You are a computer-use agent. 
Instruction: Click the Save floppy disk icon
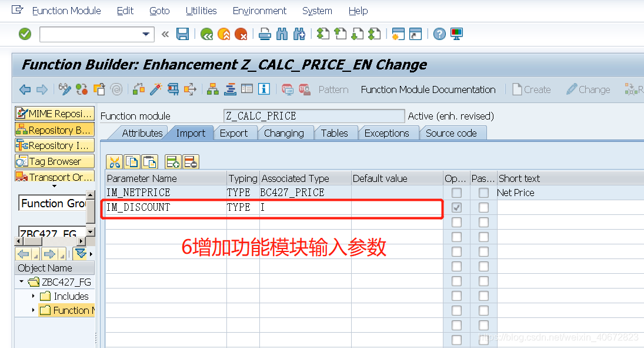[183, 34]
